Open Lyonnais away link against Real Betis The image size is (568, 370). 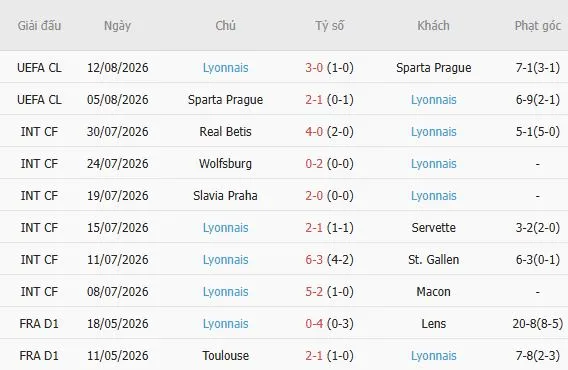434,132
